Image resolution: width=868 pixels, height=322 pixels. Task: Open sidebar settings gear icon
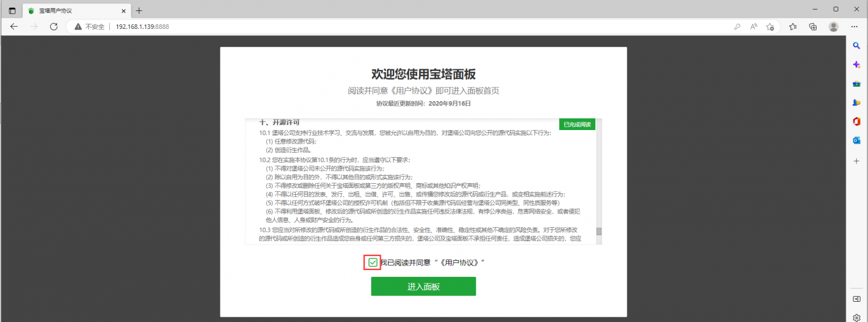[x=857, y=317]
